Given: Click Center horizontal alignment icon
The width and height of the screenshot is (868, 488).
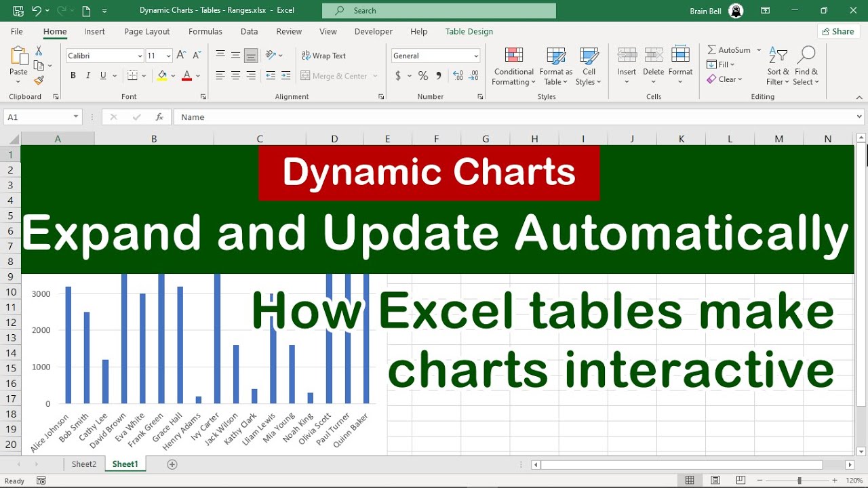Looking at the screenshot, I should [235, 76].
